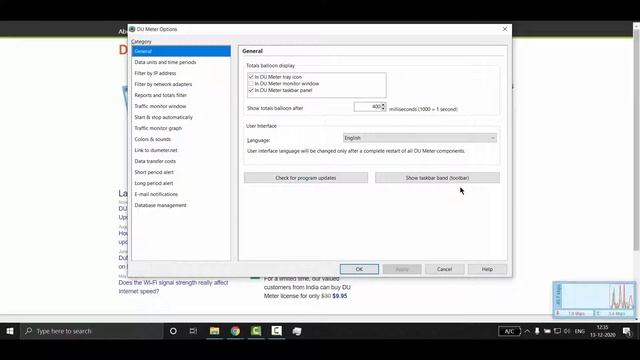640x360 pixels.
Task: Open volume speaker icon in system tray
Action: click(x=567, y=331)
